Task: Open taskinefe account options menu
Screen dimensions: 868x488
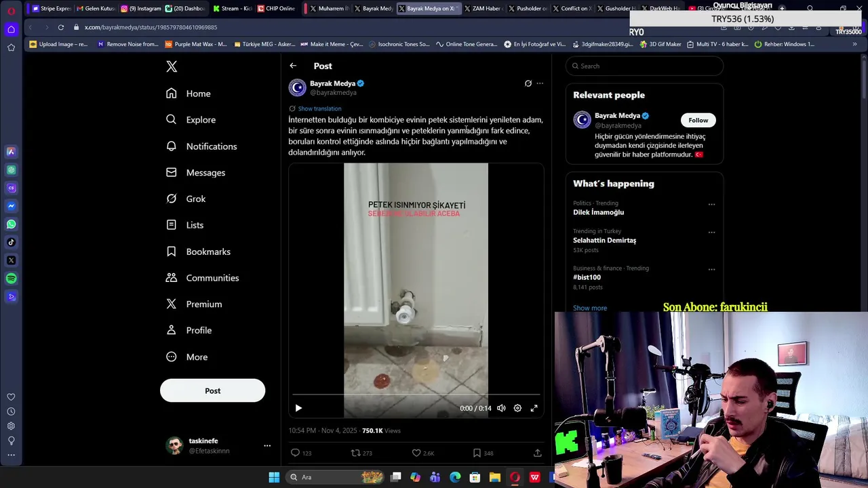Action: tap(267, 445)
